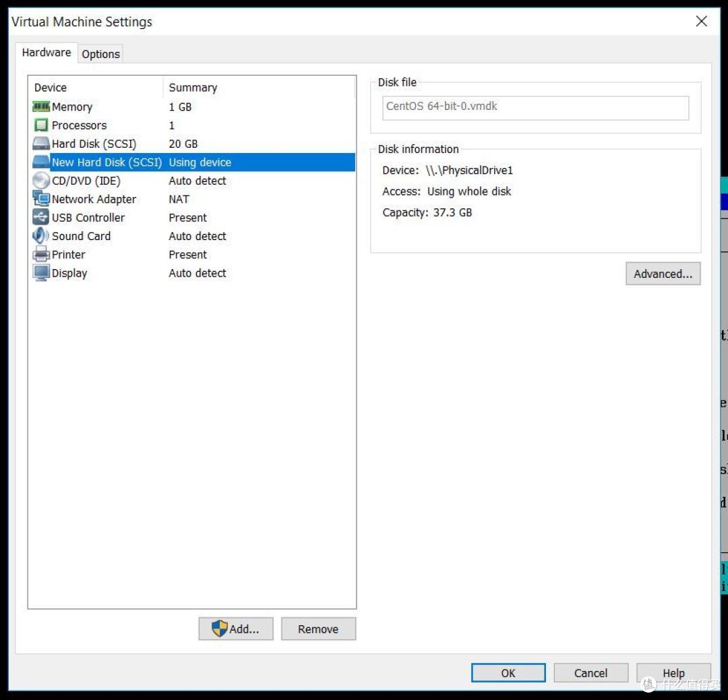This screenshot has width=728, height=700.
Task: Click the Memory device icon
Action: click(x=41, y=107)
